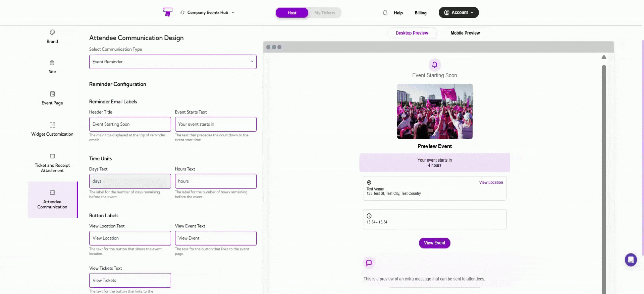Click the 'Your event starts in' countdown banner
644x294 pixels.
pyautogui.click(x=435, y=163)
